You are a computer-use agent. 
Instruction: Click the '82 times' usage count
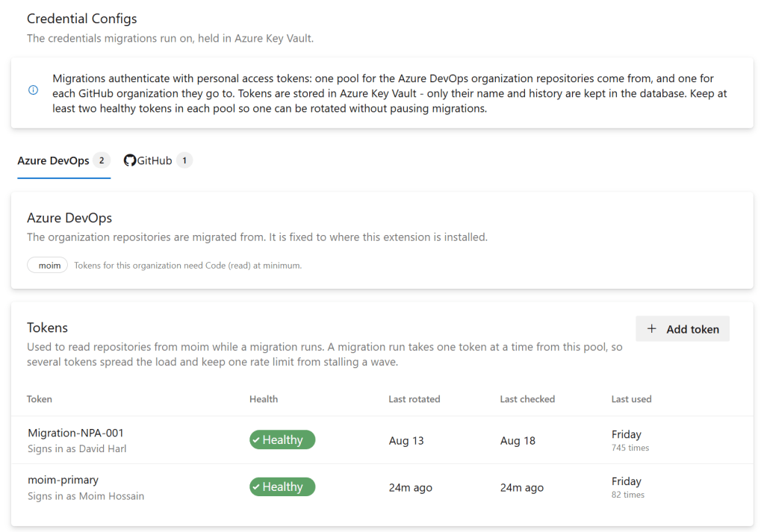[627, 495]
